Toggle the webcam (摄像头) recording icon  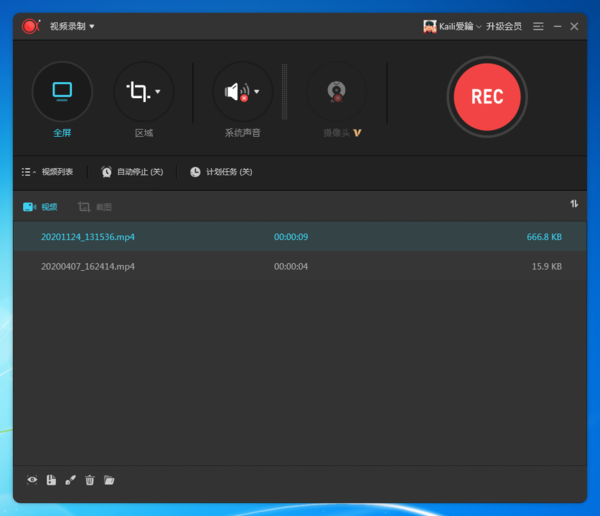(336, 92)
